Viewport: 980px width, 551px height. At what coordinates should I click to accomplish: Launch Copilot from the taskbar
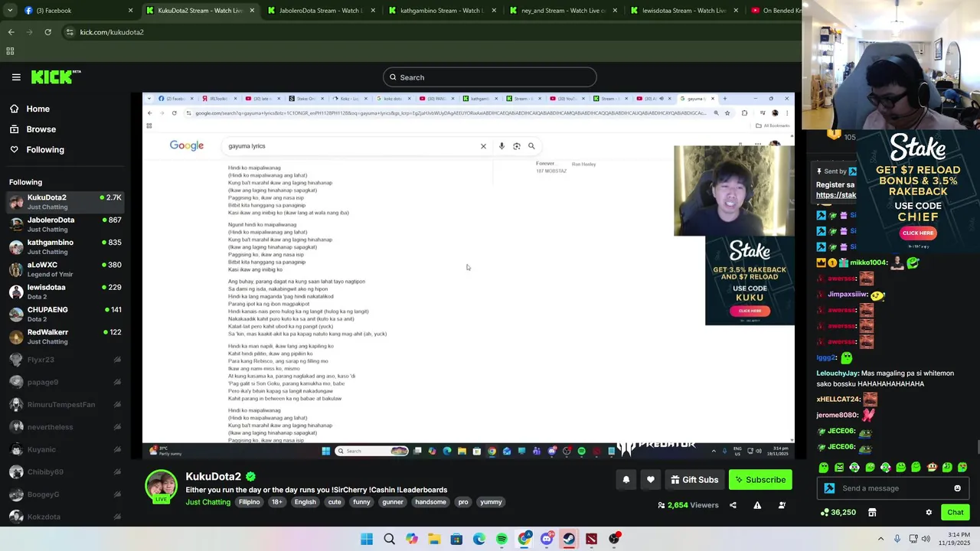[412, 539]
